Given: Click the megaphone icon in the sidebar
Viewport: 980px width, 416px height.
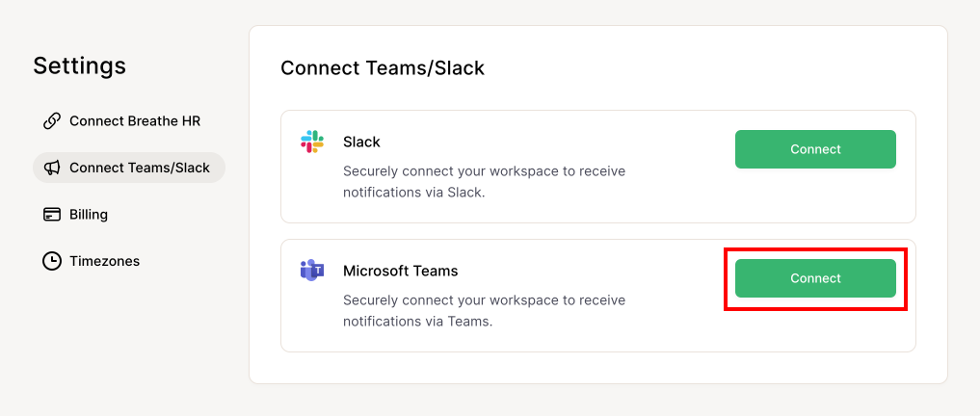Looking at the screenshot, I should [52, 168].
